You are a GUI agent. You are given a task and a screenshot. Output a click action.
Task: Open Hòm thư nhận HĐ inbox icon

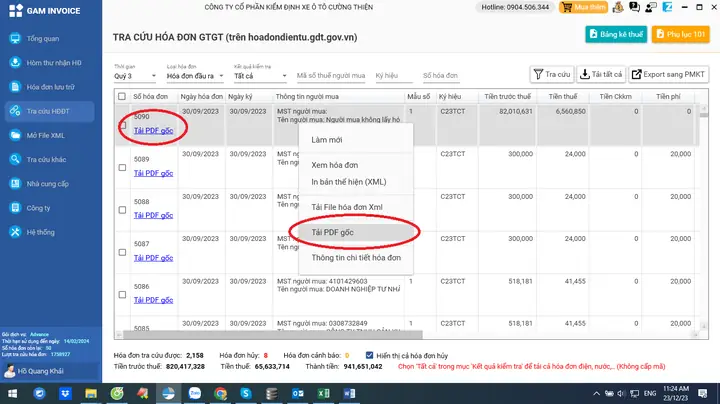[14, 63]
